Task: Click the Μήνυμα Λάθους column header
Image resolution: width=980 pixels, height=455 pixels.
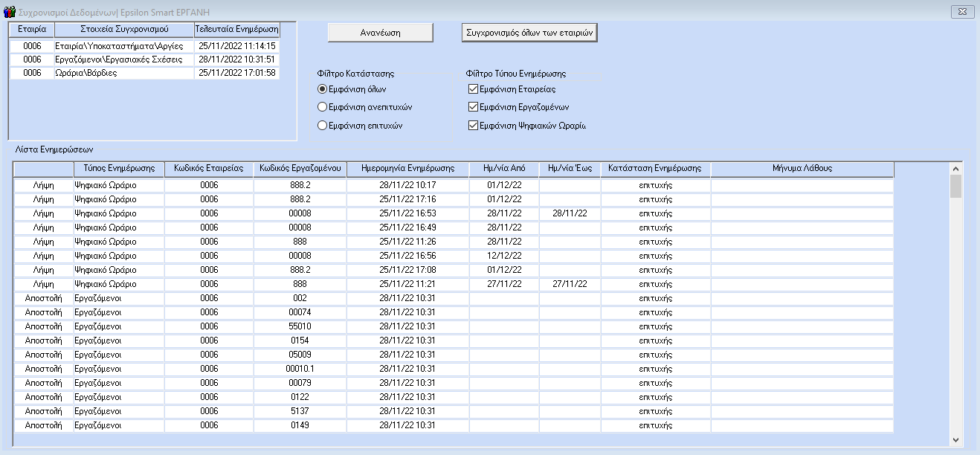Action: [801, 169]
